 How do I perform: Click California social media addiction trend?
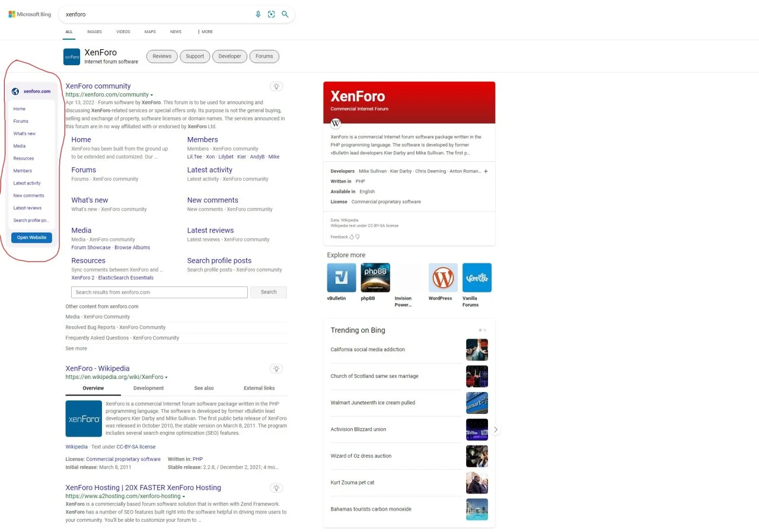(368, 349)
